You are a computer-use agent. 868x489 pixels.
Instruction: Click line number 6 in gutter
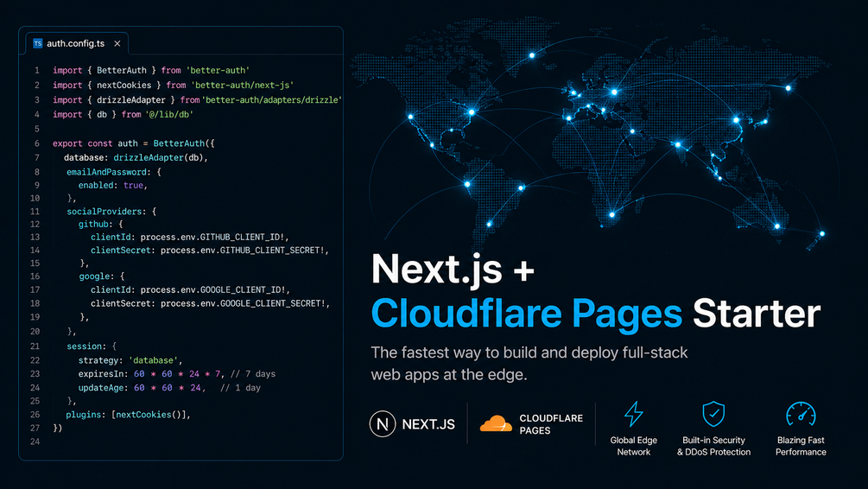(x=37, y=143)
